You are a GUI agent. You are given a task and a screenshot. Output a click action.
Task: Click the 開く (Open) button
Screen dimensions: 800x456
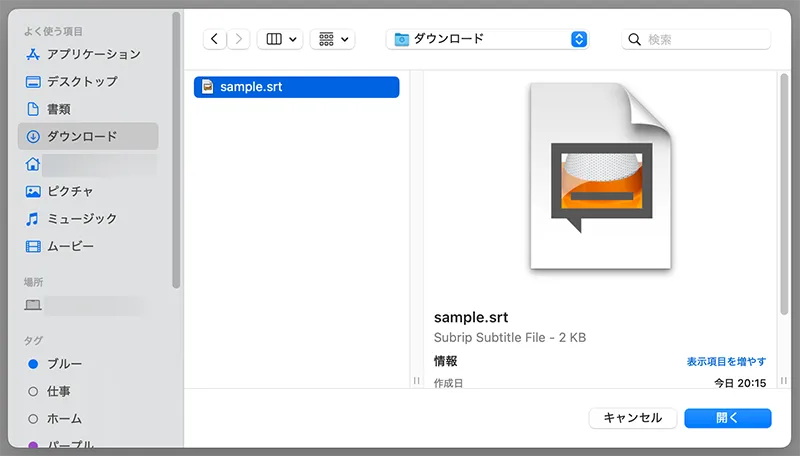click(728, 418)
